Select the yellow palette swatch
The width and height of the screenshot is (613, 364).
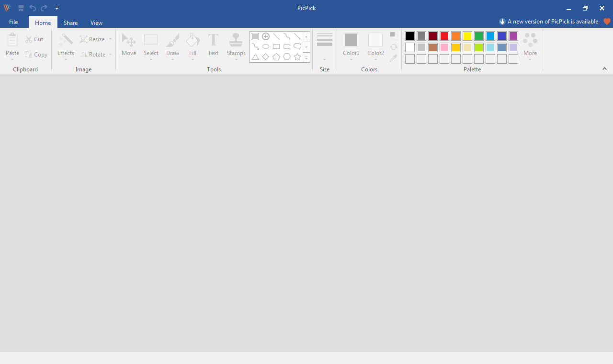click(x=467, y=36)
